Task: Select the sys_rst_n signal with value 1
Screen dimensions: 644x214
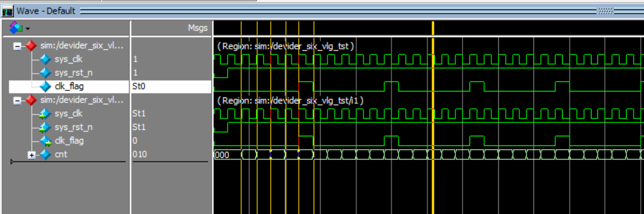Action: 74,73
